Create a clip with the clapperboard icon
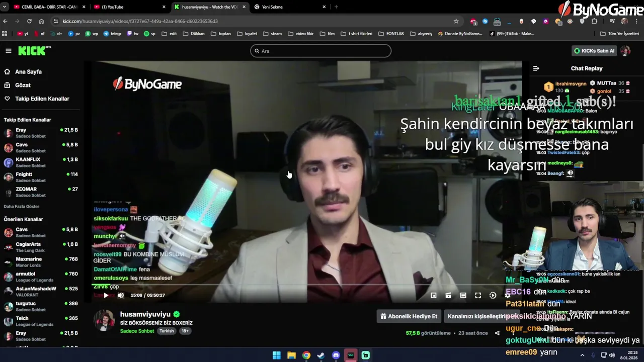644x362 pixels. (x=448, y=296)
